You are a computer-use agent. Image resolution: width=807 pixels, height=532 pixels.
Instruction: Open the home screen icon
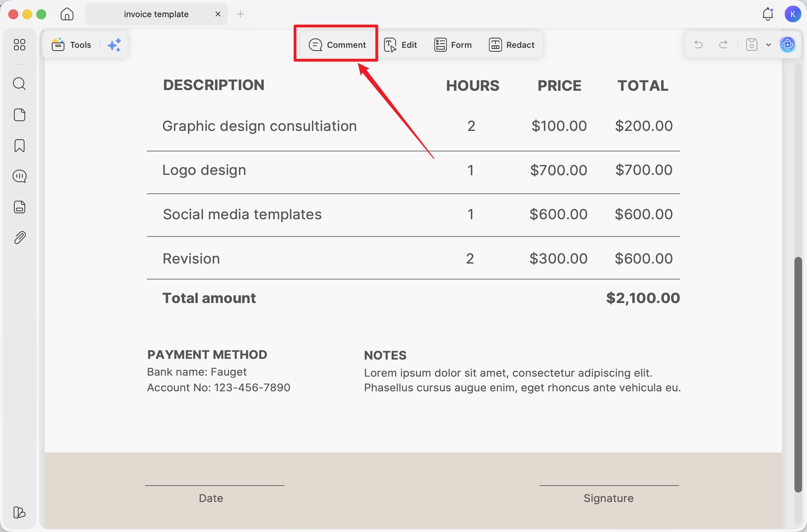(67, 14)
